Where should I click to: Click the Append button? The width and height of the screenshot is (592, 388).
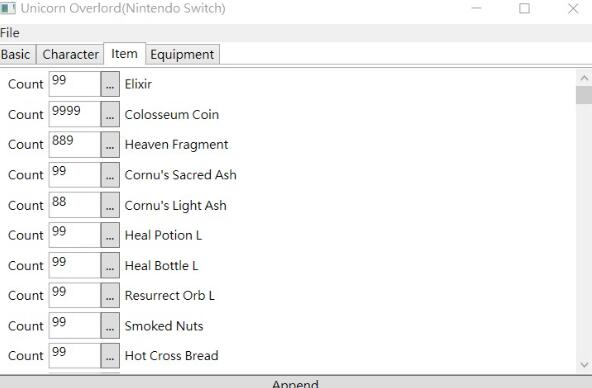pyautogui.click(x=296, y=382)
